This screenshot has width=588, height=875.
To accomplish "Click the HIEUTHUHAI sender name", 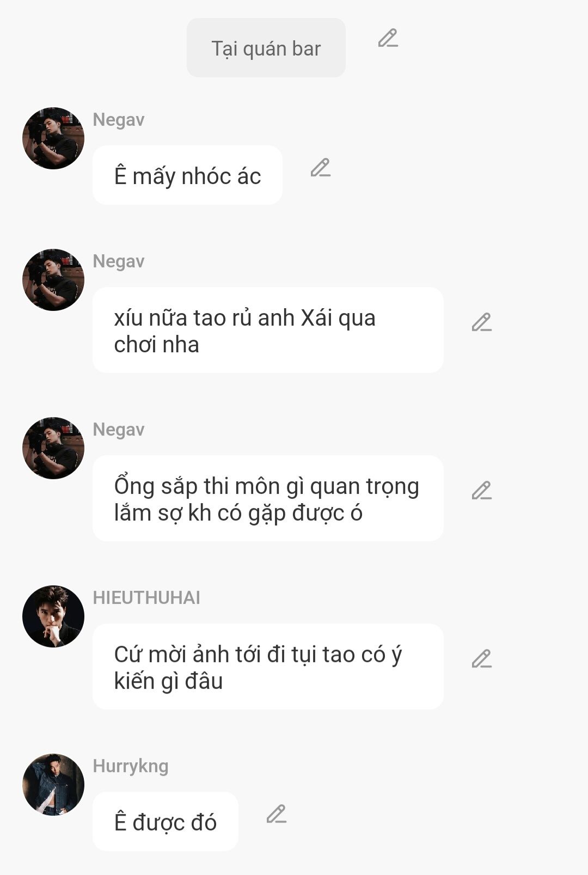I will point(146,597).
